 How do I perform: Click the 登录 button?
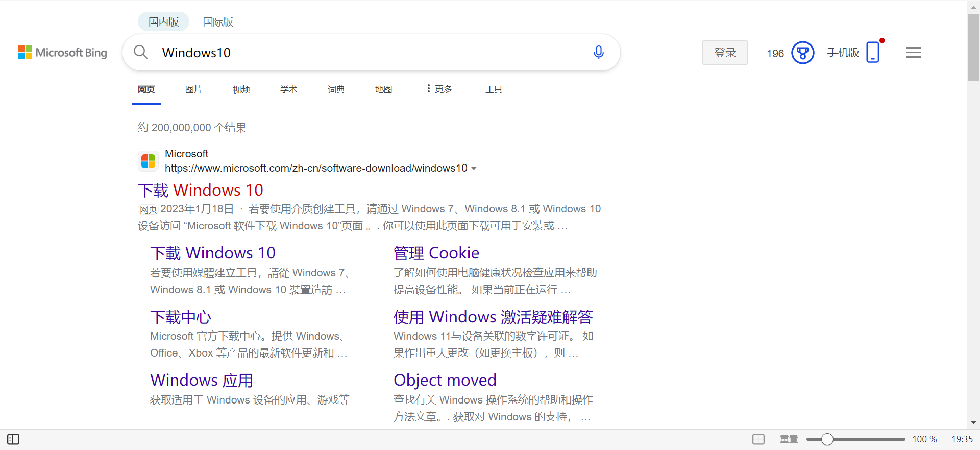pyautogui.click(x=725, y=53)
